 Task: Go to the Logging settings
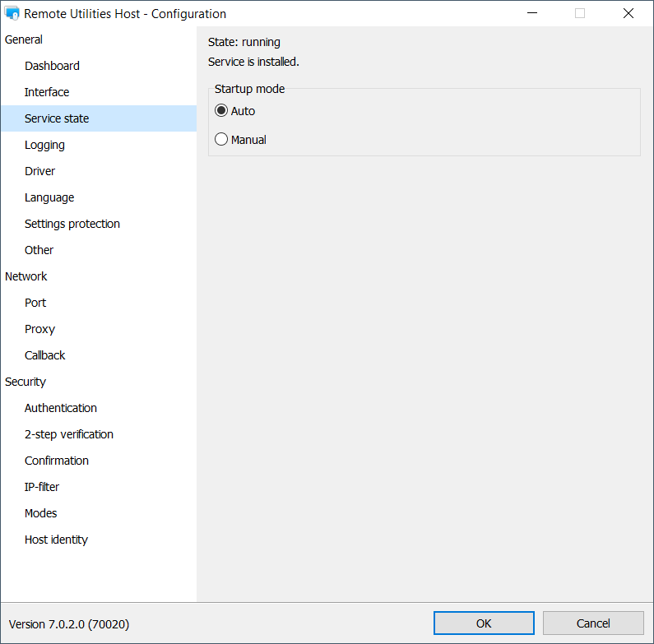point(99,145)
